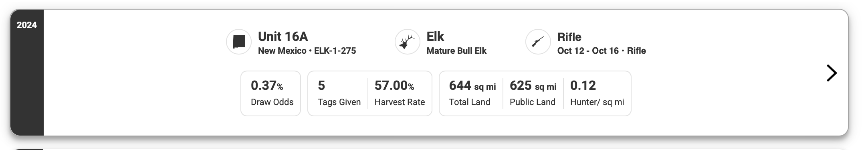Click New Mexico ELK-1-275 hunt code
The image size is (868, 150).
click(307, 51)
